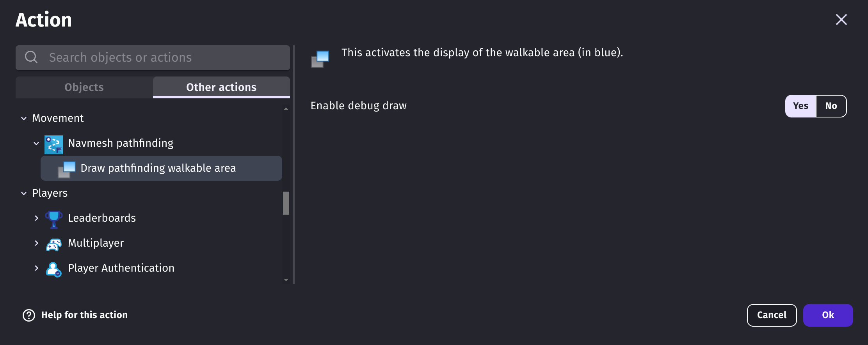Collapse the Movement category
The image size is (868, 345).
[x=24, y=118]
